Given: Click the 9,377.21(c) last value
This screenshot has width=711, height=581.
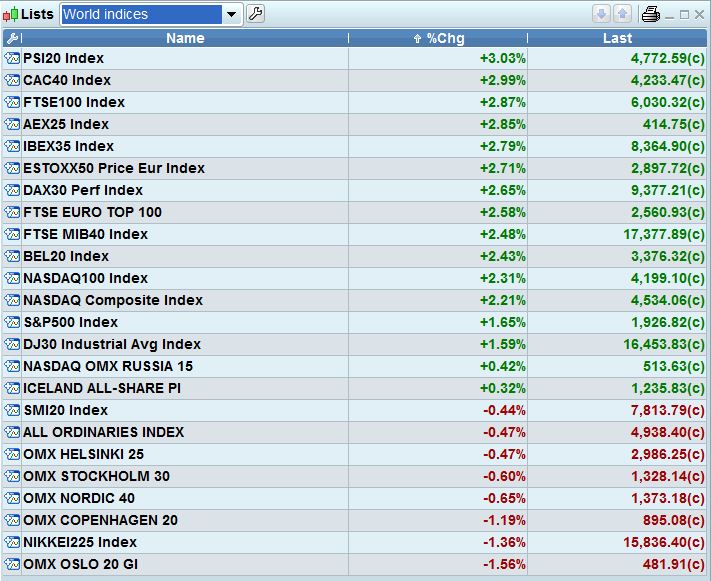Looking at the screenshot, I should click(x=668, y=190).
